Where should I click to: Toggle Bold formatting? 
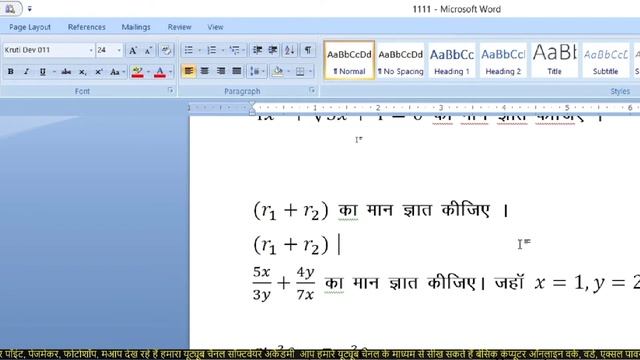click(11, 71)
